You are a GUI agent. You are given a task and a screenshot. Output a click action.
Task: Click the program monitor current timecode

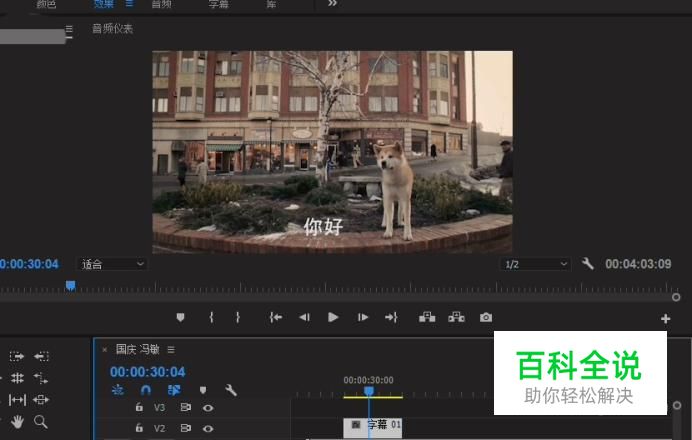[x=29, y=264]
